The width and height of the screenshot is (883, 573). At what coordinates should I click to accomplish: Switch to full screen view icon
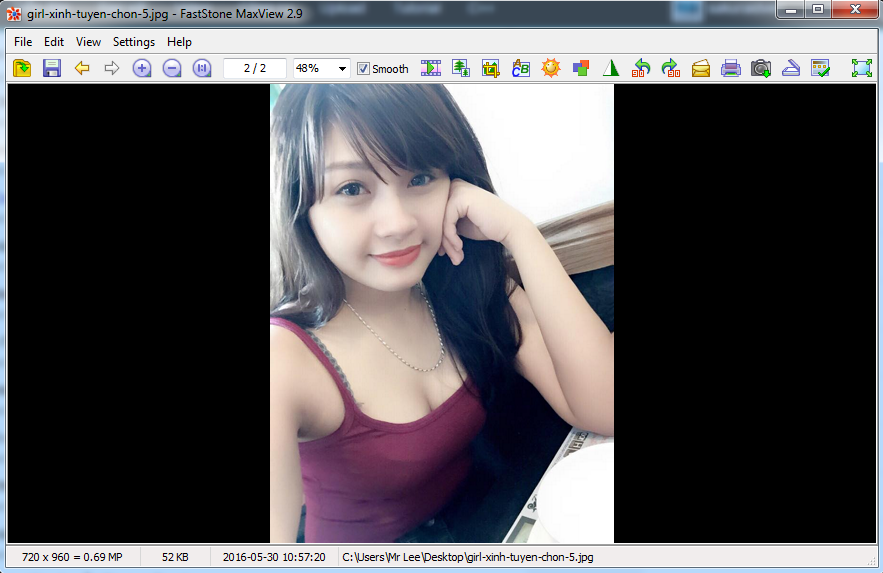click(861, 68)
